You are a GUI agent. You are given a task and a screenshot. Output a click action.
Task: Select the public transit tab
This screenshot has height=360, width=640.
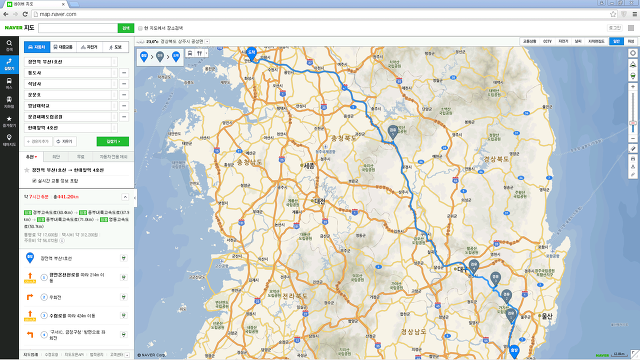click(x=63, y=47)
